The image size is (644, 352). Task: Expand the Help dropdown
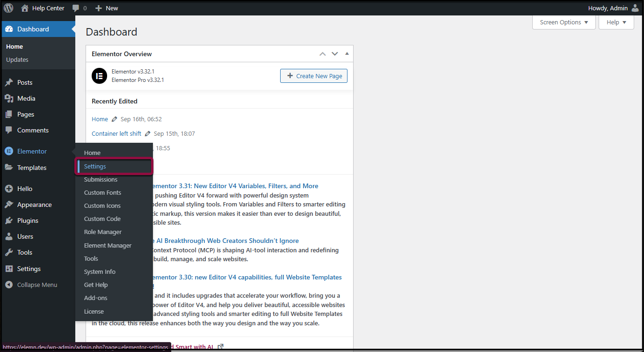616,22
